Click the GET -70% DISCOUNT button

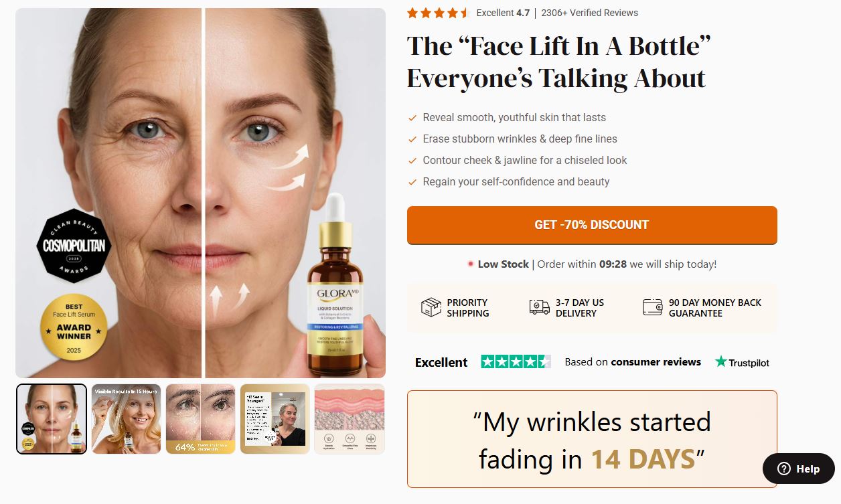click(592, 225)
